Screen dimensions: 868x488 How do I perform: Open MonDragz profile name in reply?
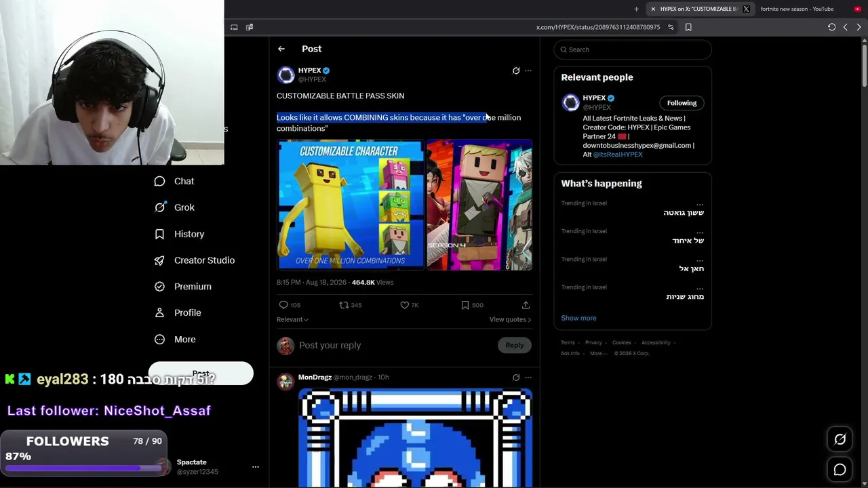pyautogui.click(x=315, y=378)
